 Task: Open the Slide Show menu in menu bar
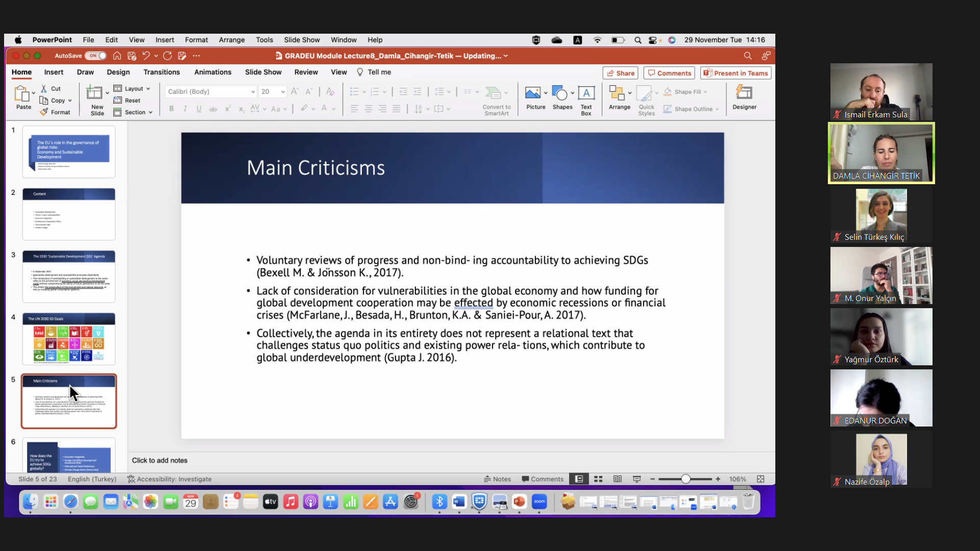tap(302, 40)
